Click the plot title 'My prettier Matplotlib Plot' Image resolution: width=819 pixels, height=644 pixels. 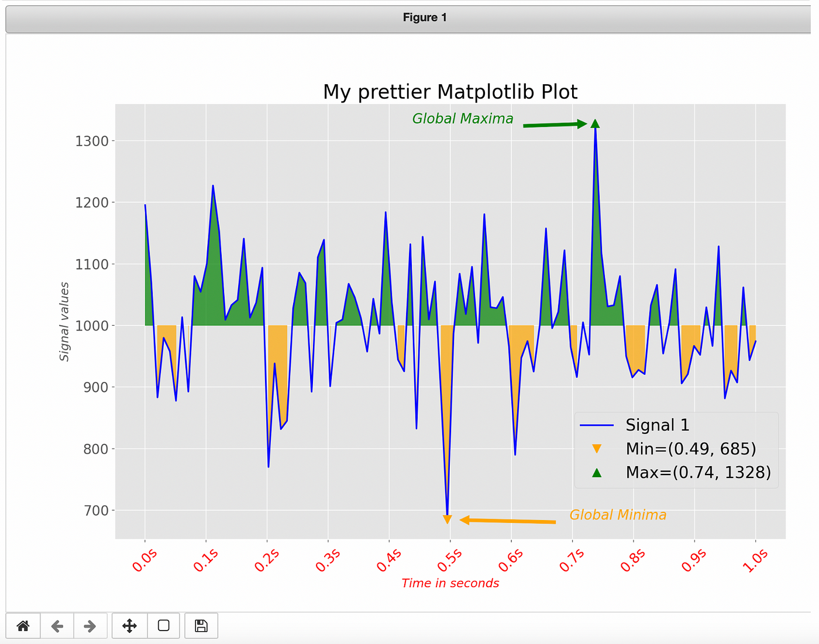click(450, 92)
